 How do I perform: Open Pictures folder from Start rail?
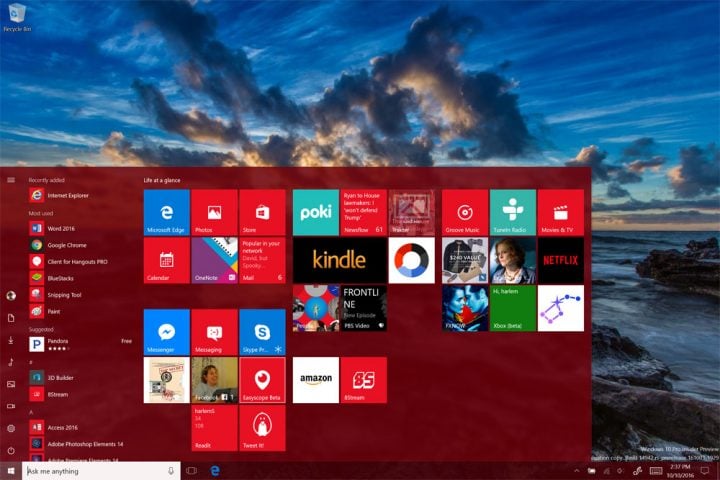[11, 384]
